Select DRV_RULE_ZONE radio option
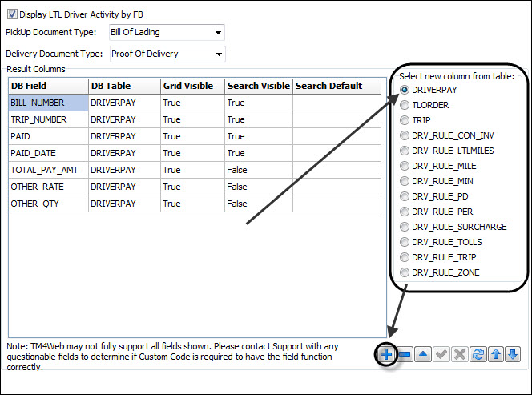 point(405,272)
